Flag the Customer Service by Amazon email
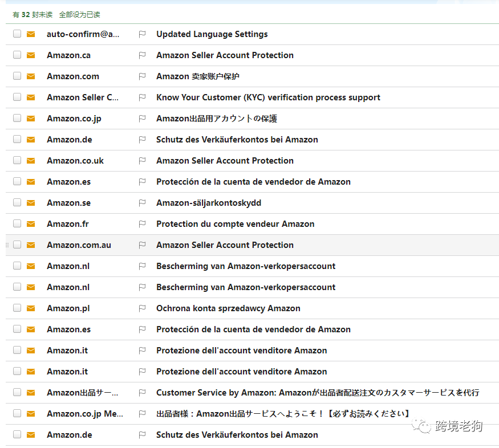This screenshot has width=499, height=448. (x=142, y=393)
